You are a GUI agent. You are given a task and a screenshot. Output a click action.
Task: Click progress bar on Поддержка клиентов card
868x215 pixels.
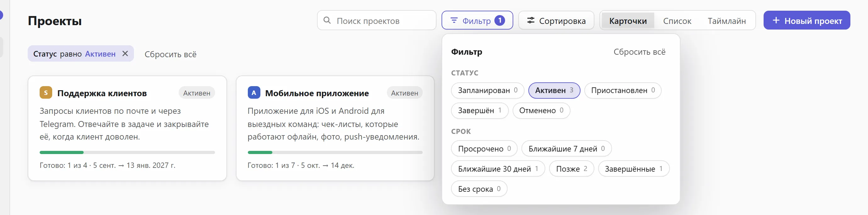coord(127,152)
